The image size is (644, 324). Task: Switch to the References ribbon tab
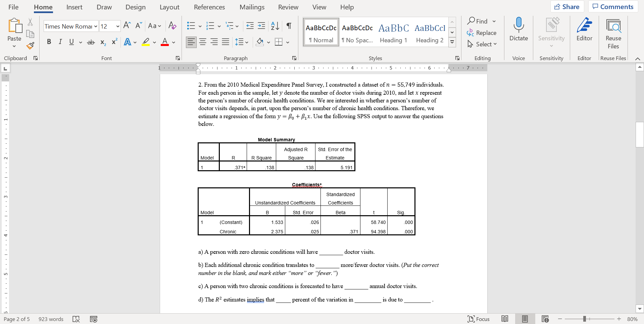209,7
